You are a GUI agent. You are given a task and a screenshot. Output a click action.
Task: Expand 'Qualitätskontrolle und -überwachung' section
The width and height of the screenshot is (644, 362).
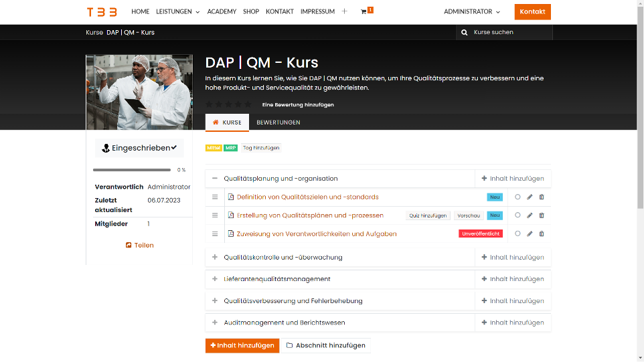[215, 258]
